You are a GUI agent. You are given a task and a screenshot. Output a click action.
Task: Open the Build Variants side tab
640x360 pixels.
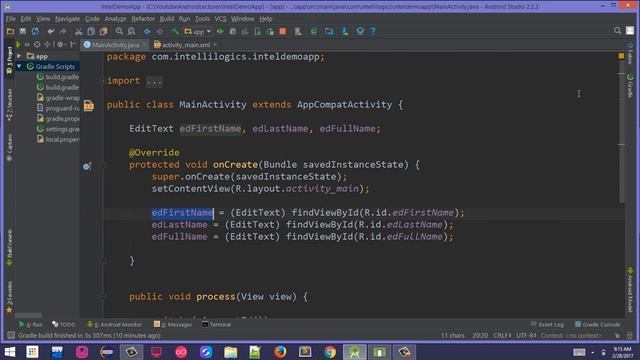9,247
